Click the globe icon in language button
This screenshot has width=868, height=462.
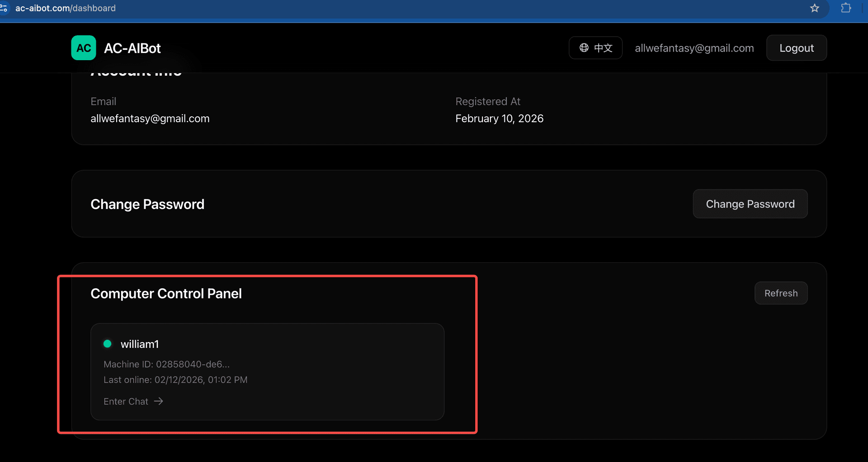(584, 48)
